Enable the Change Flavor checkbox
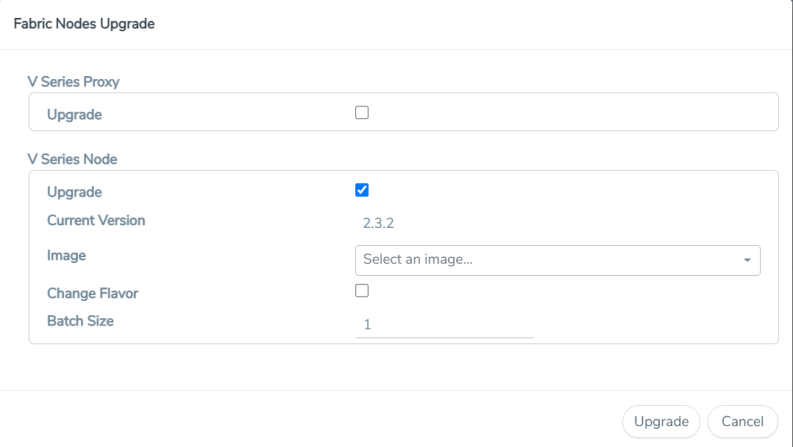Screen dimensions: 793x447 coord(362,291)
